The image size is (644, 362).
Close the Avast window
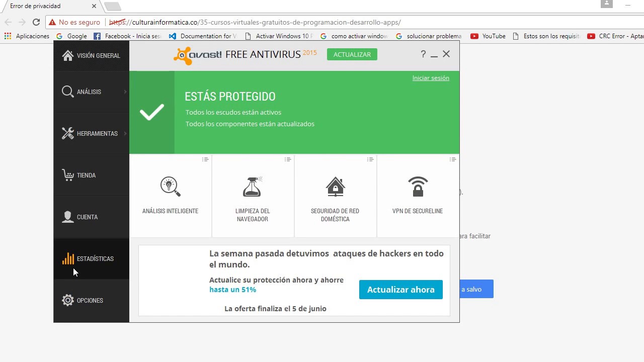446,54
